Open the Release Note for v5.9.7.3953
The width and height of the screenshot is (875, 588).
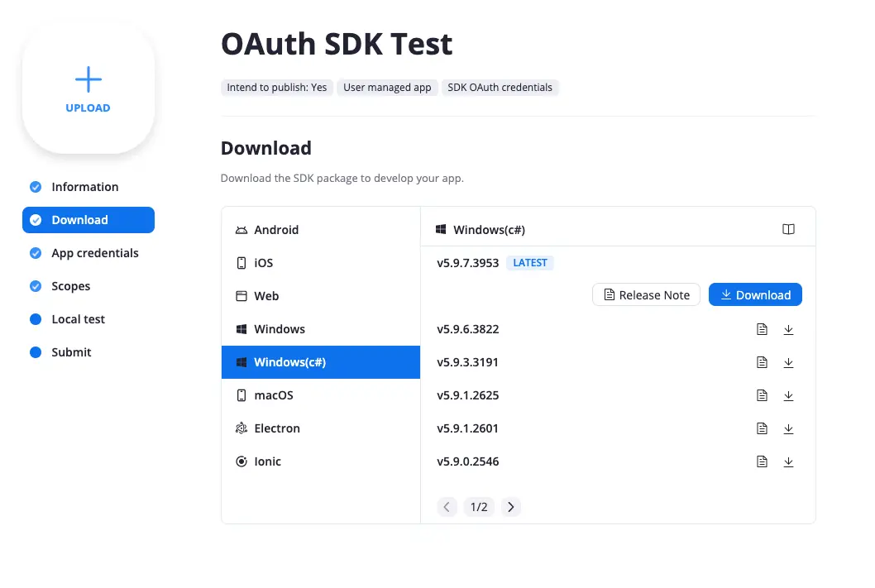pos(646,294)
